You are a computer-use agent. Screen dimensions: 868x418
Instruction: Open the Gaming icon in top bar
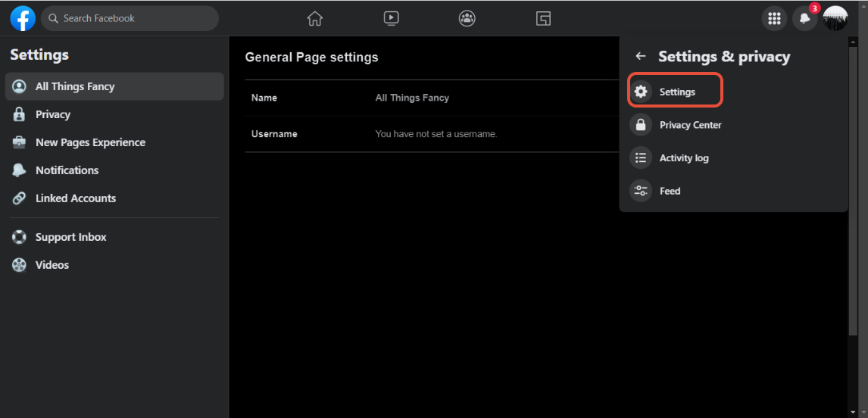coord(543,18)
